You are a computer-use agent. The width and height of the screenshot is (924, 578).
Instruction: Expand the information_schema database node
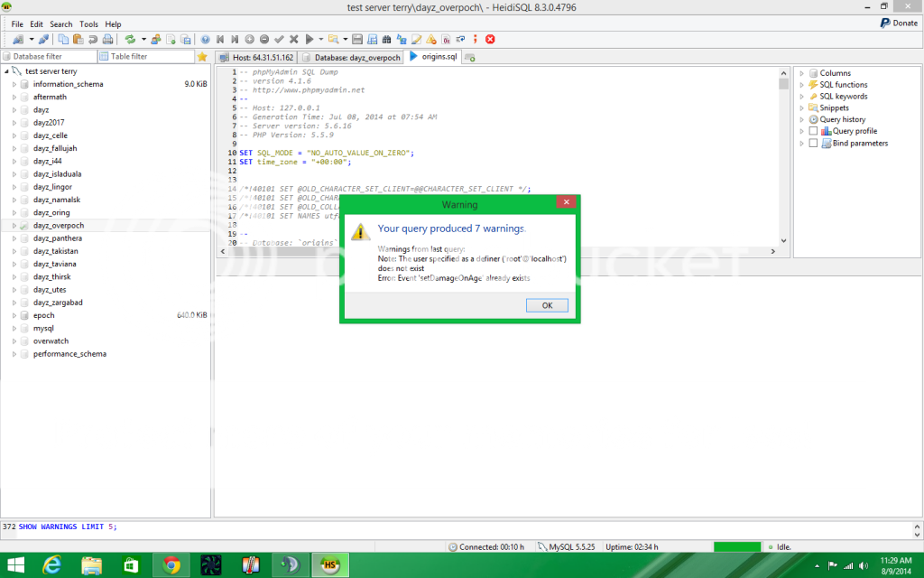14,84
